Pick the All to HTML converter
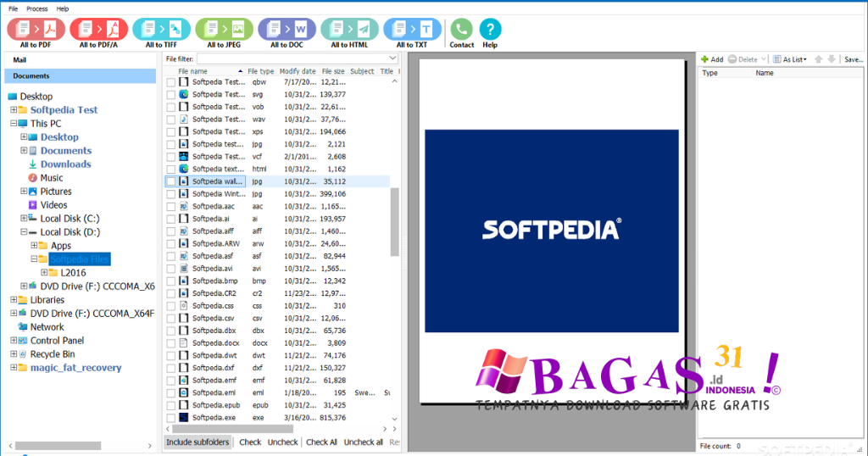Screen dimensions: 868x456 (x=349, y=33)
